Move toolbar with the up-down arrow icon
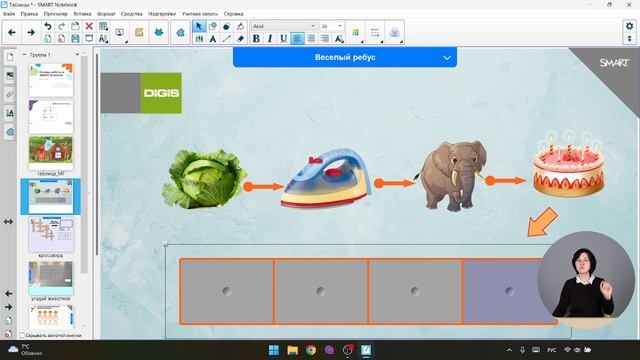 (x=629, y=39)
